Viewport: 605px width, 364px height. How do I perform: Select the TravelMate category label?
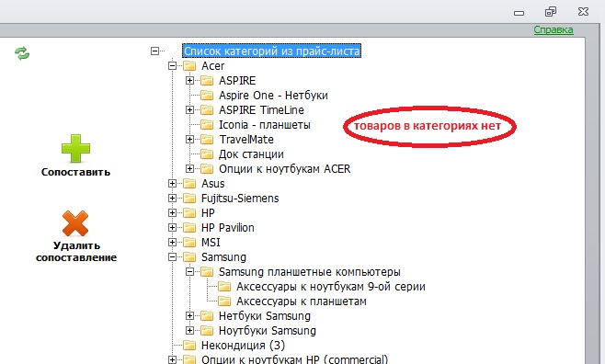tap(246, 139)
